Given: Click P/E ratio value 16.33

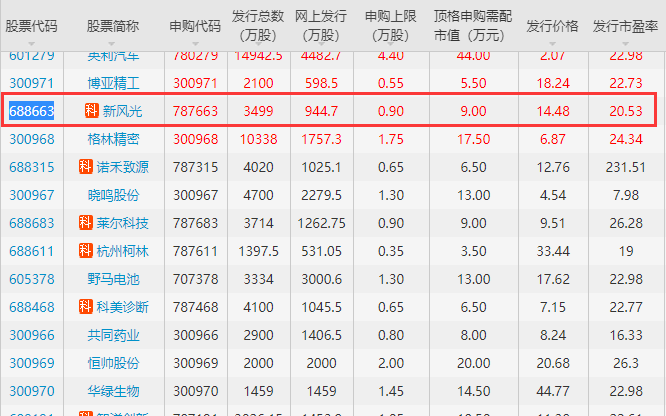Looking at the screenshot, I should (626, 335).
